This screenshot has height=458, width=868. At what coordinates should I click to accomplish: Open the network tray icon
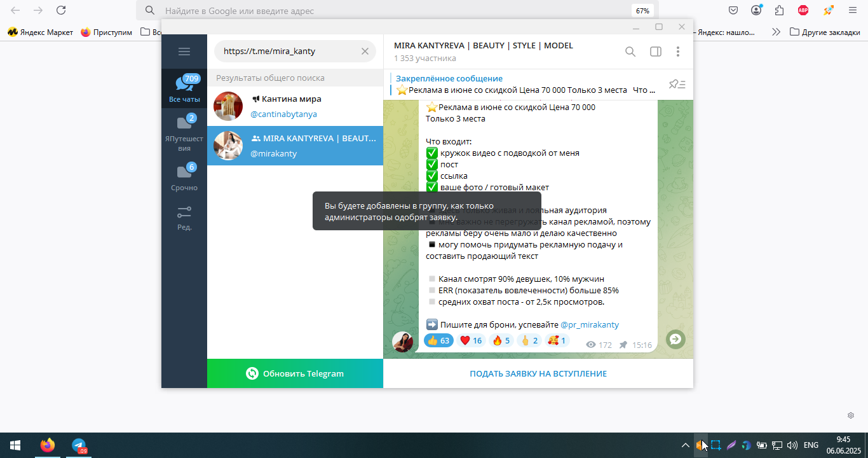point(776,445)
